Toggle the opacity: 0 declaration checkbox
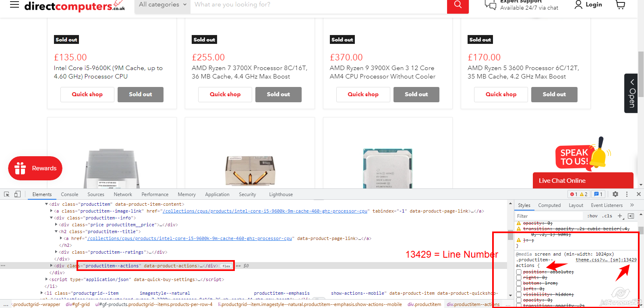The width and height of the screenshot is (644, 308). click(x=519, y=300)
